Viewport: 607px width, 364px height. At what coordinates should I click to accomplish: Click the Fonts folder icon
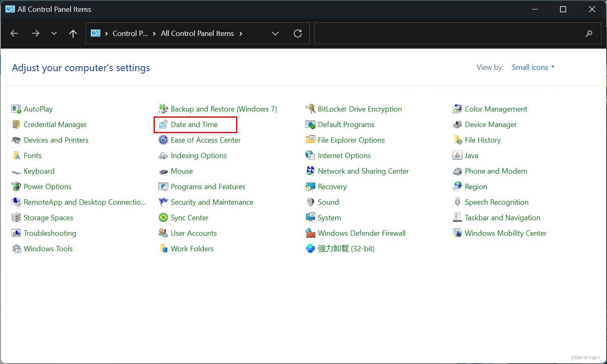click(x=16, y=156)
